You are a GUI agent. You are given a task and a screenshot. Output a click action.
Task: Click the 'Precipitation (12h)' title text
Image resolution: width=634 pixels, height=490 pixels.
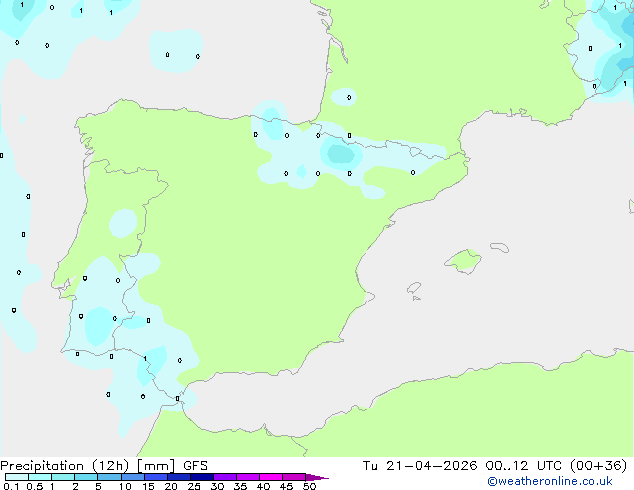(65, 466)
